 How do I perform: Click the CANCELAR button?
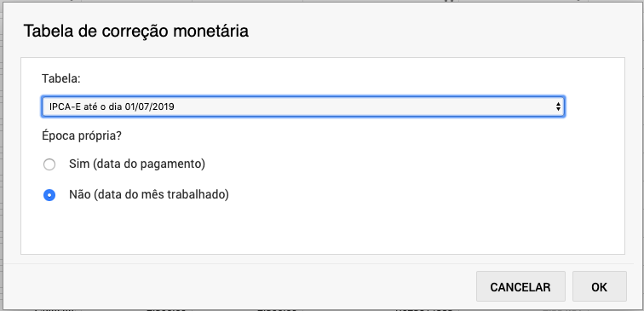tap(520, 287)
